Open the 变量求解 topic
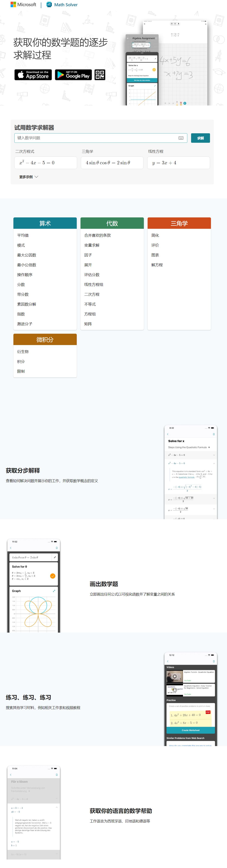Image resolution: width=227 pixels, height=868 pixels. [92, 245]
